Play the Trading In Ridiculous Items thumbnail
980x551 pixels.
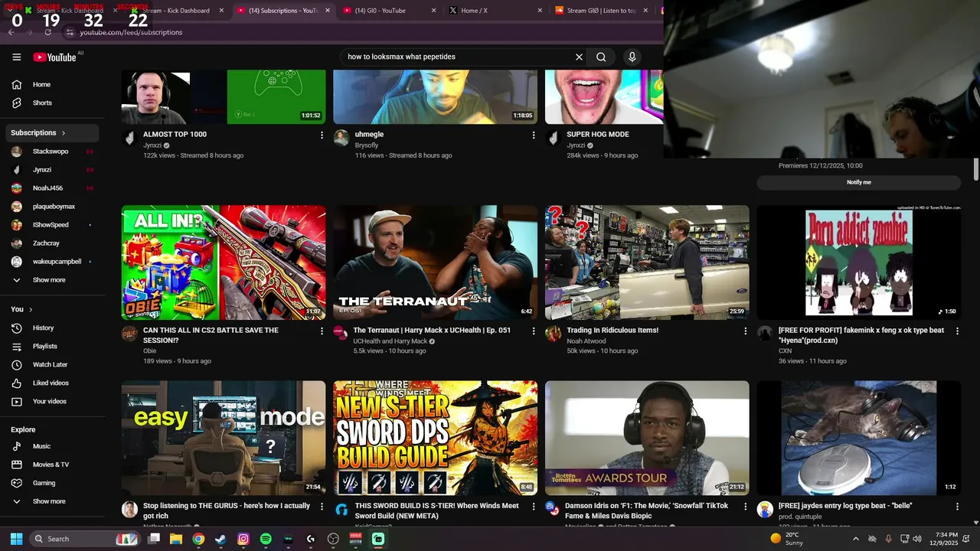pyautogui.click(x=647, y=262)
